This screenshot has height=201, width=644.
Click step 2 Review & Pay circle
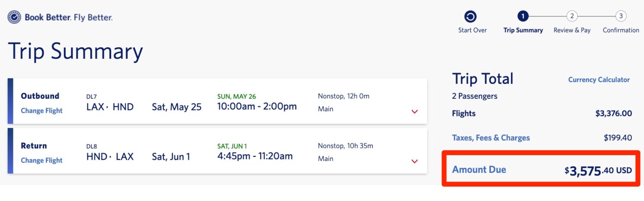point(571,16)
